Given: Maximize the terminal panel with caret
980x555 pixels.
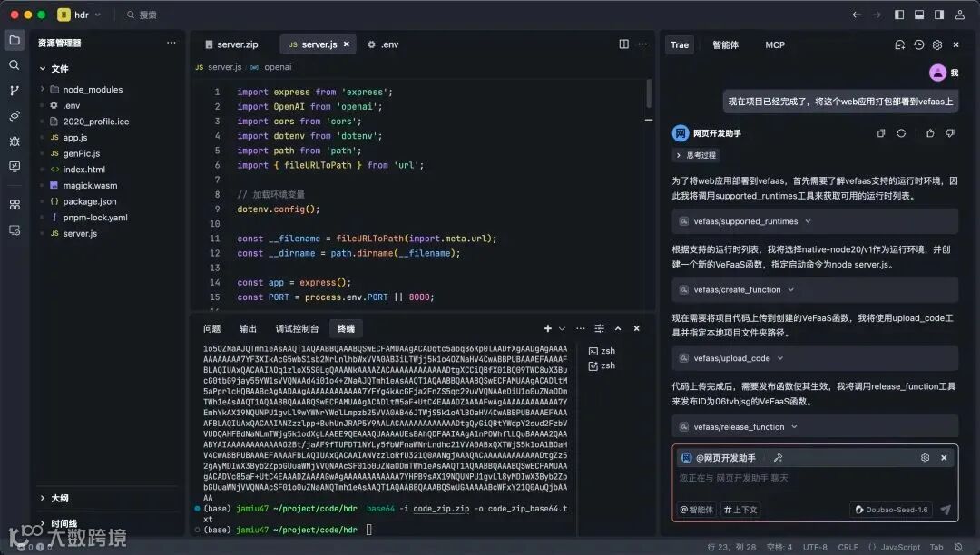Looking at the screenshot, I should [x=618, y=328].
